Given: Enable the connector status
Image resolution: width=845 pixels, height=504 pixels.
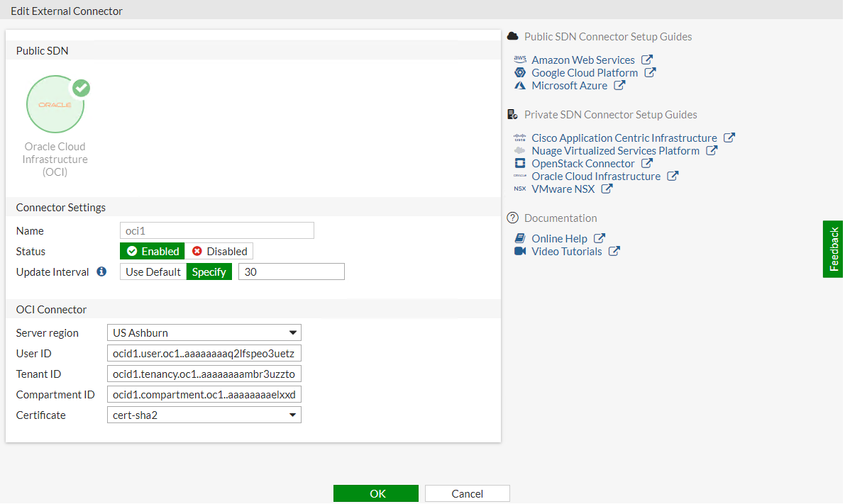Looking at the screenshot, I should [x=152, y=251].
